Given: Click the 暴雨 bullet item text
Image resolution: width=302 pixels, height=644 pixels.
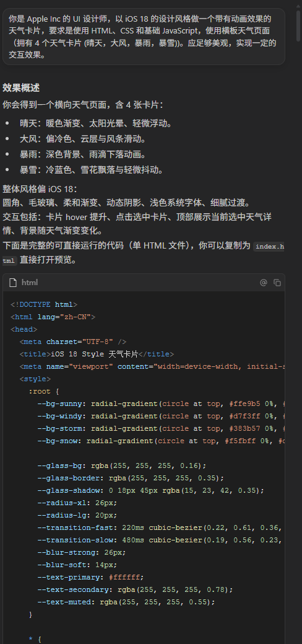Looking at the screenshot, I should click(x=83, y=154).
